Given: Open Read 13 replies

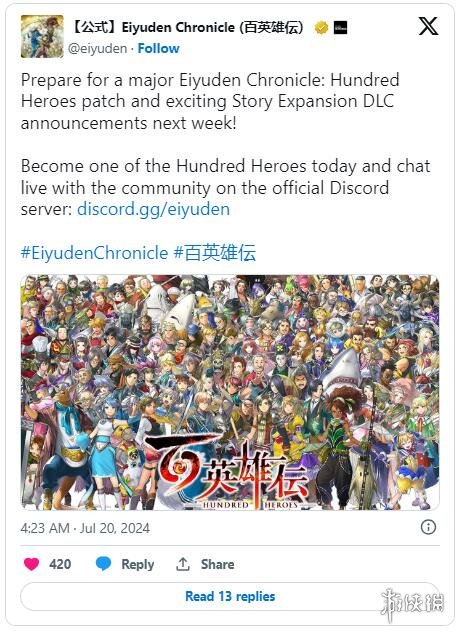Looking at the screenshot, I should [230, 596].
